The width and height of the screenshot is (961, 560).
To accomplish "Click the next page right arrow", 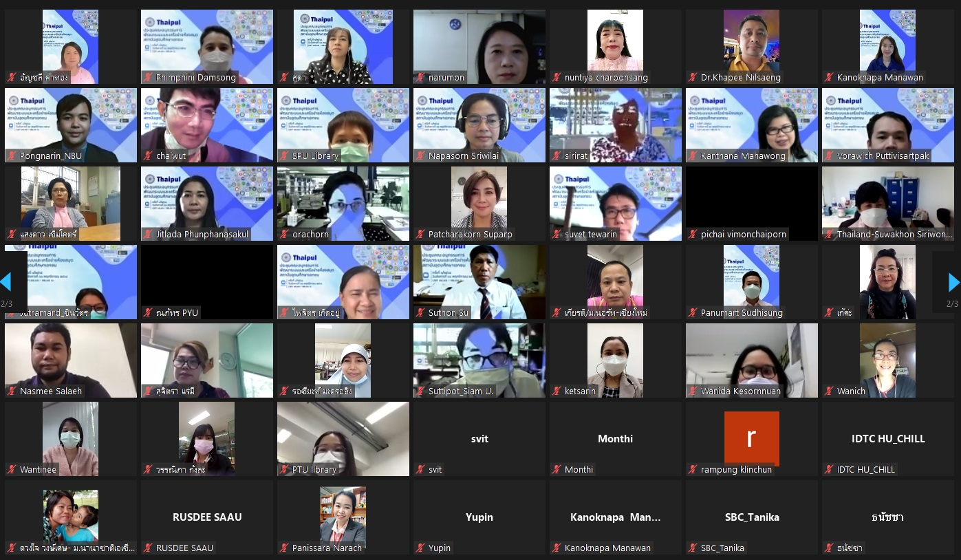I will pos(953,282).
